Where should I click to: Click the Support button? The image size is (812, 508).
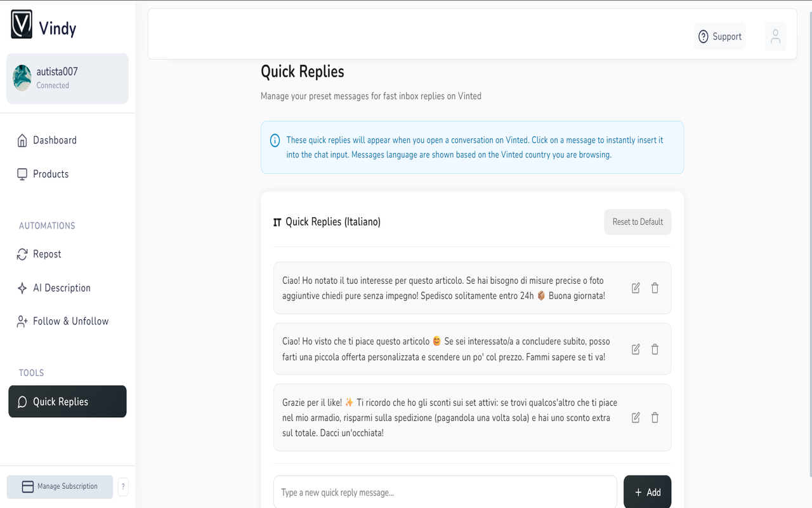(x=719, y=37)
